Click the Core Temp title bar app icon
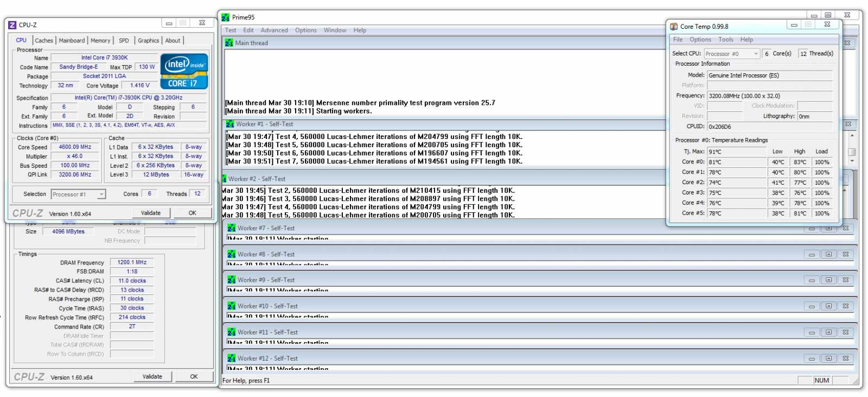 [x=674, y=27]
